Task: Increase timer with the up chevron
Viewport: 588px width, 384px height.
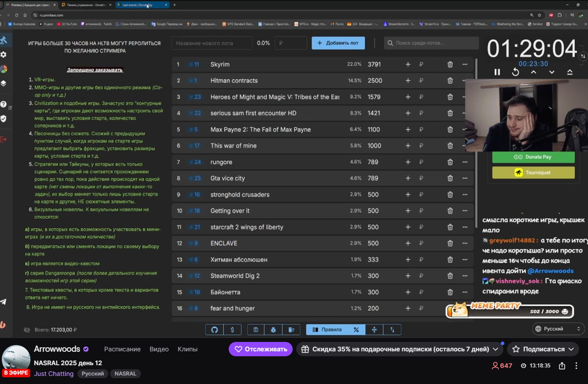Action: [534, 72]
